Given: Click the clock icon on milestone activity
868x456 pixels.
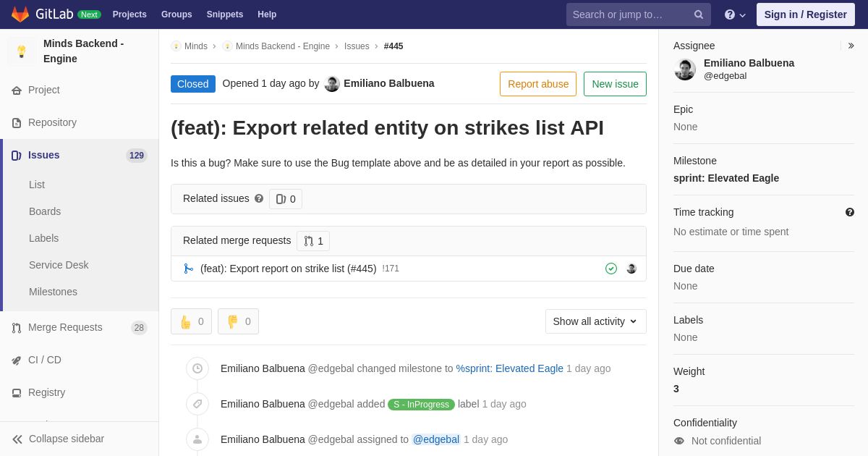Looking at the screenshot, I should click(x=197, y=368).
